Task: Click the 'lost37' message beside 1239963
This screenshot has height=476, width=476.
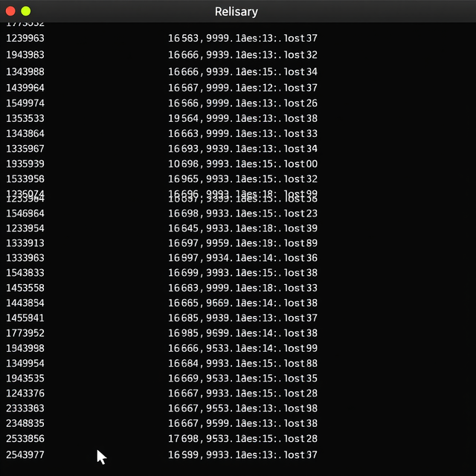Action: 300,38
